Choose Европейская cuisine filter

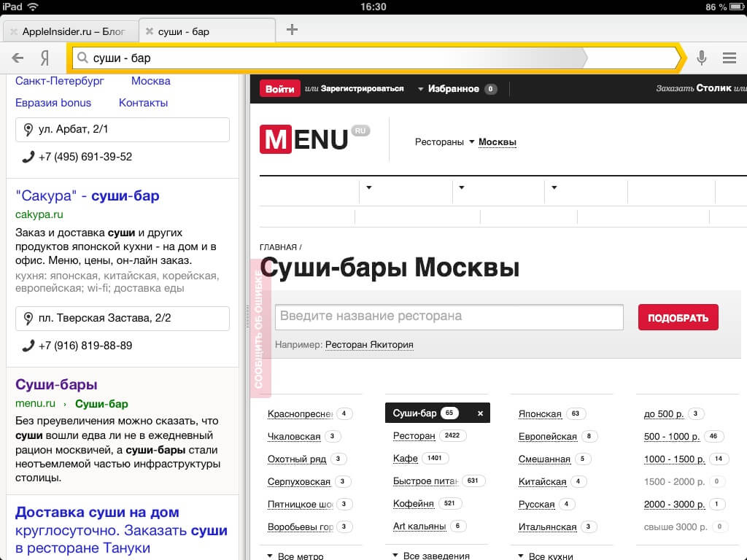pyautogui.click(x=547, y=436)
